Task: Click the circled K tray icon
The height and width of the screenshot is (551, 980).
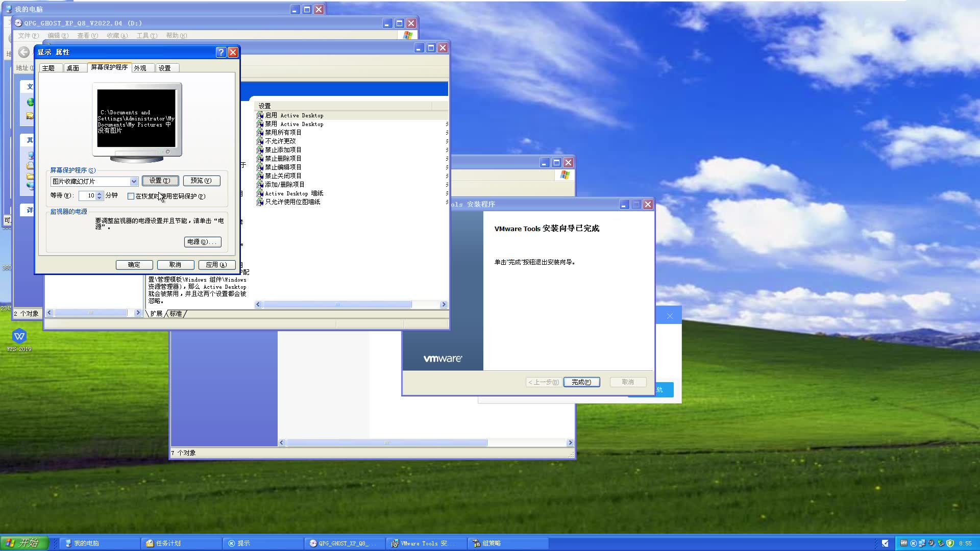Action: [913, 543]
